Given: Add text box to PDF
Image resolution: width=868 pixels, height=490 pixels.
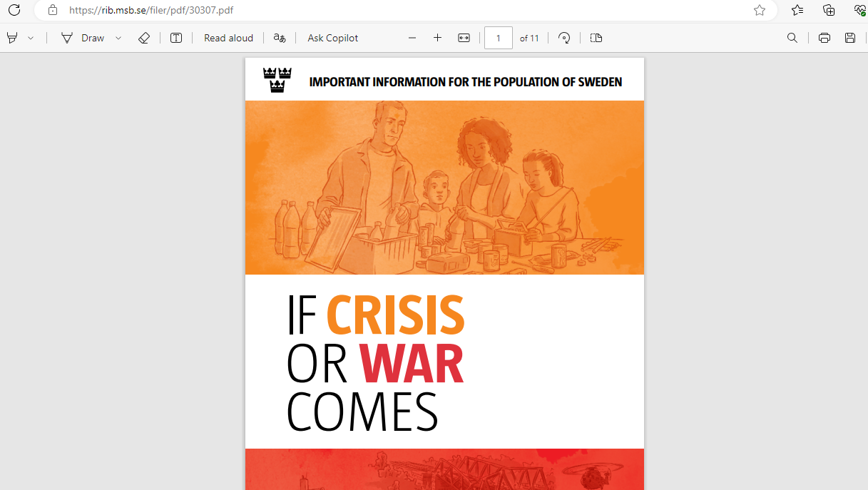Looking at the screenshot, I should click(176, 38).
